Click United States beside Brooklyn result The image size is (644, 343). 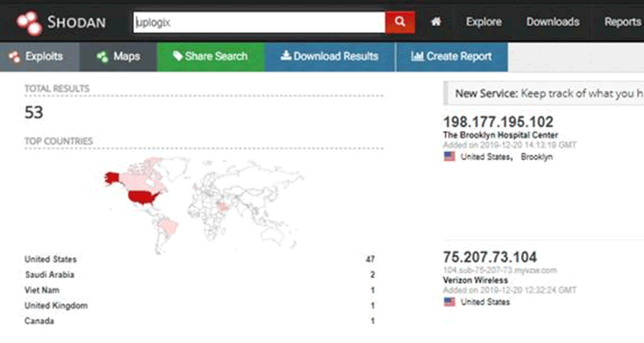click(485, 156)
